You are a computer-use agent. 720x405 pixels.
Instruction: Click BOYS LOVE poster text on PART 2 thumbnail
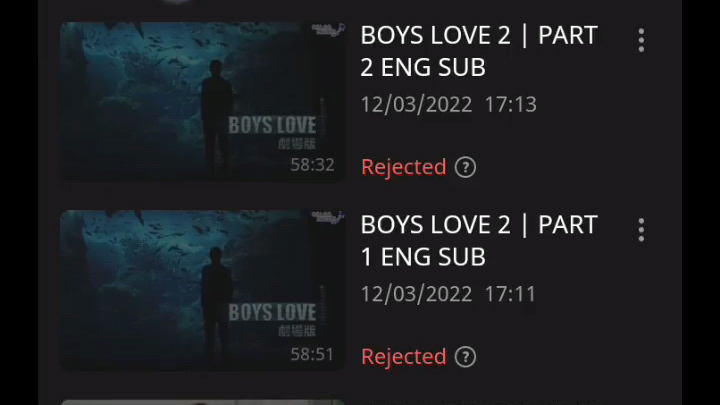pos(272,125)
